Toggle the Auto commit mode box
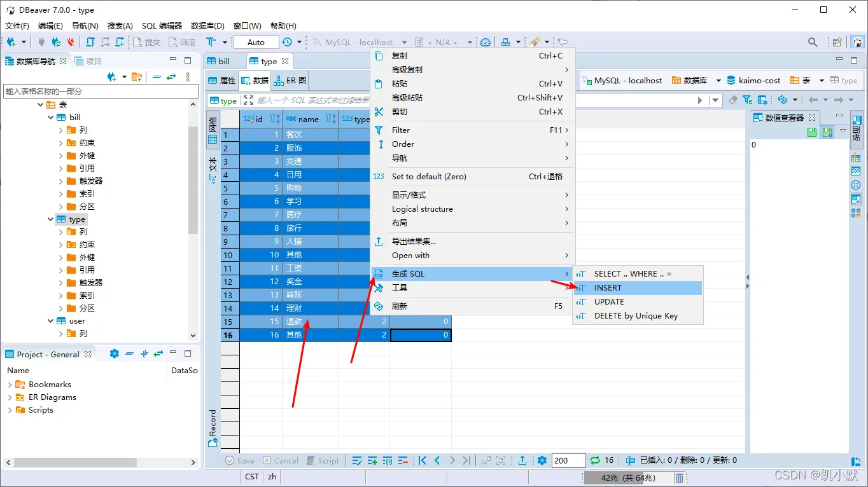 point(256,42)
